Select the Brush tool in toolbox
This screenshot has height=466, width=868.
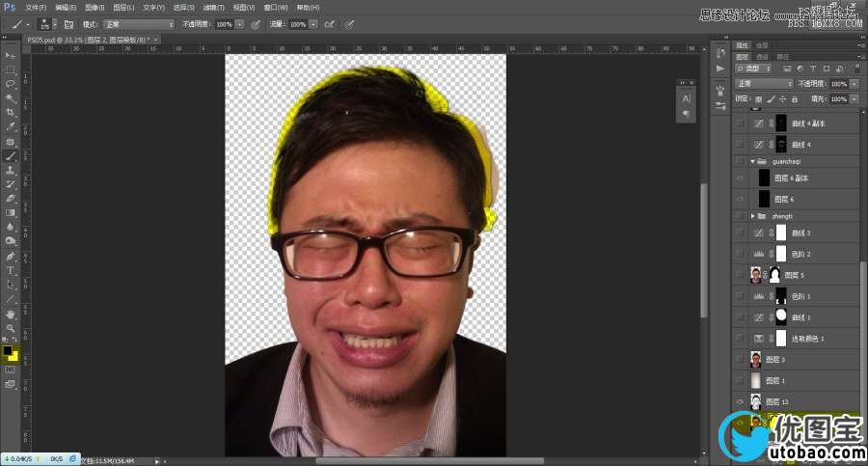pyautogui.click(x=11, y=156)
